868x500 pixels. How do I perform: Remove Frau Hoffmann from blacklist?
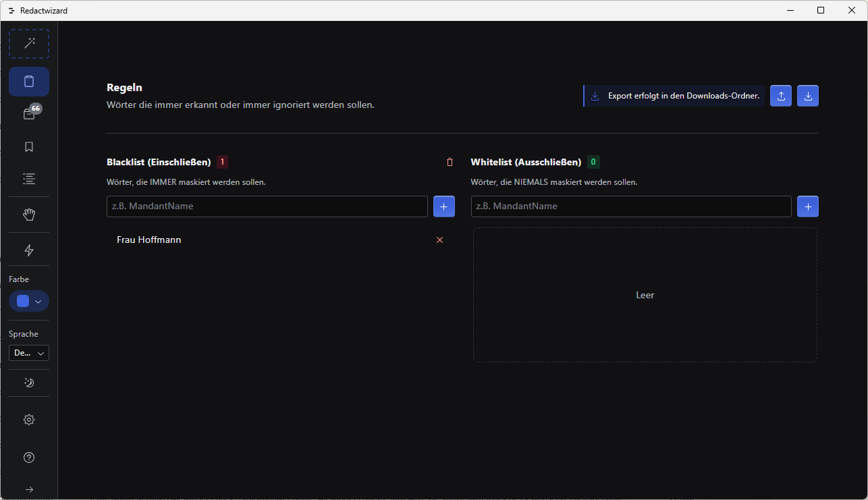[440, 240]
